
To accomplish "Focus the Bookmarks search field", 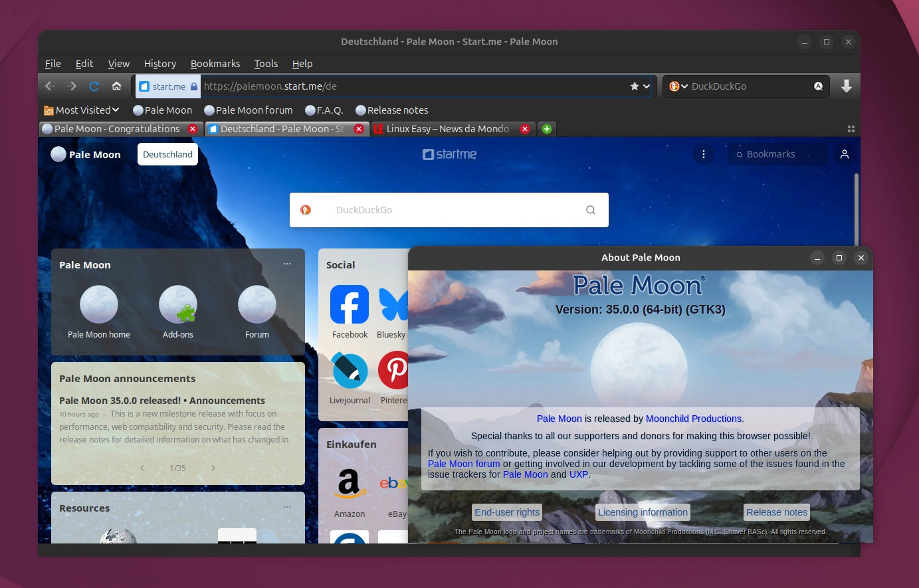I will [778, 154].
